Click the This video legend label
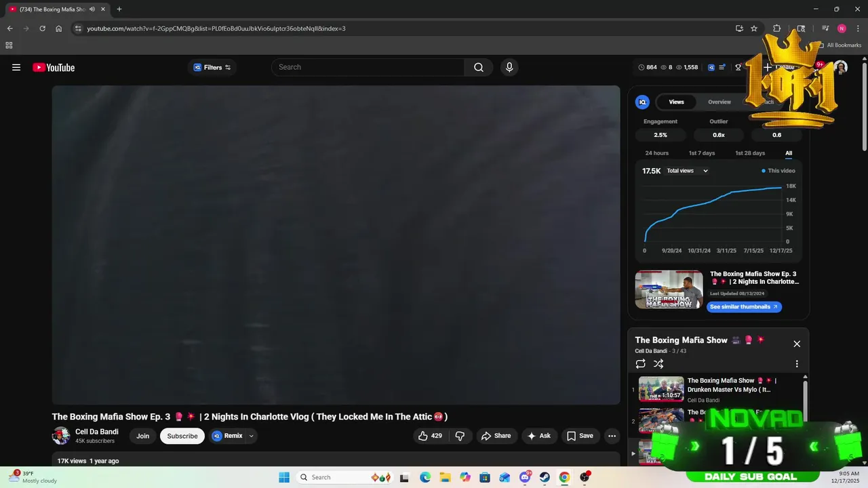This screenshot has width=868, height=488. pyautogui.click(x=778, y=171)
